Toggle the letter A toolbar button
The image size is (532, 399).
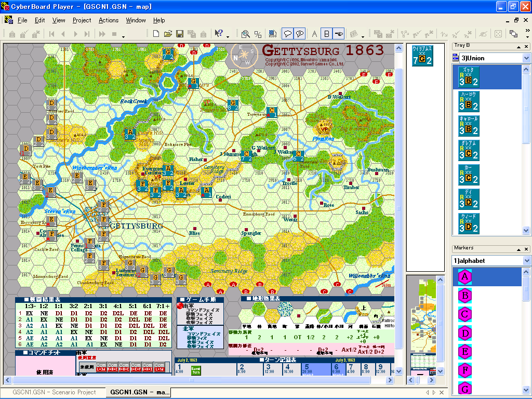314,34
